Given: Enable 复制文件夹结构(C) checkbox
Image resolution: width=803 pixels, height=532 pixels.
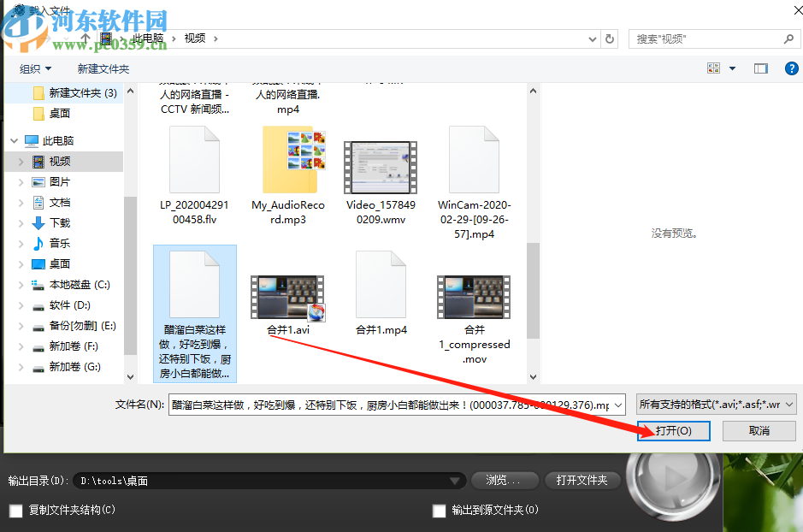Looking at the screenshot, I should tap(16, 511).
